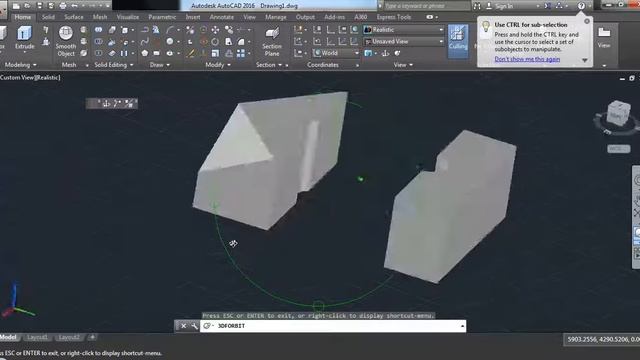The height and width of the screenshot is (360, 640).
Task: Select the Extrude tool
Action: 24,37
